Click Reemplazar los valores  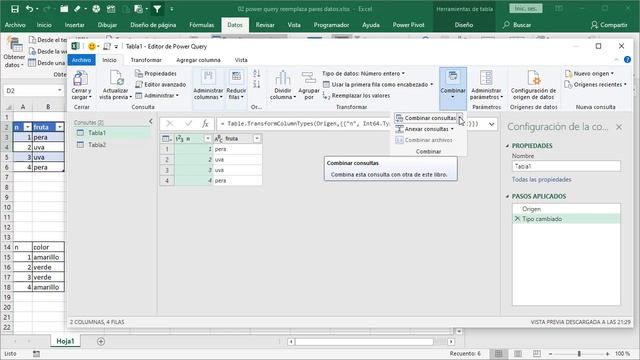pyautogui.click(x=356, y=96)
